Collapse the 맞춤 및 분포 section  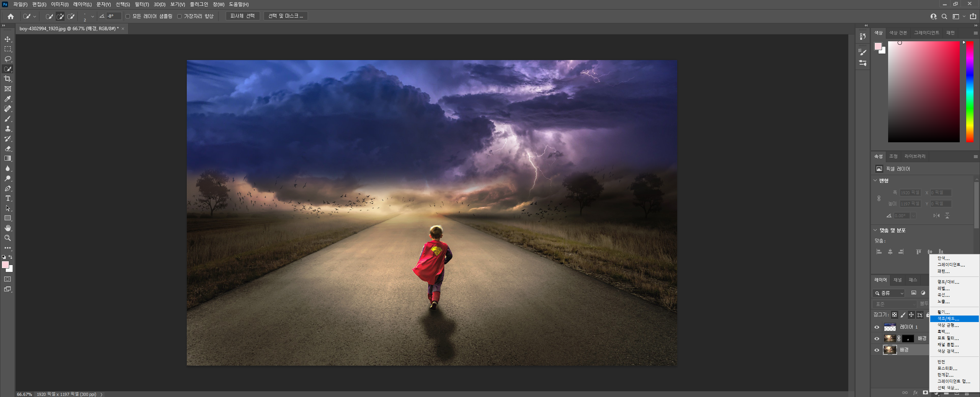click(x=875, y=230)
